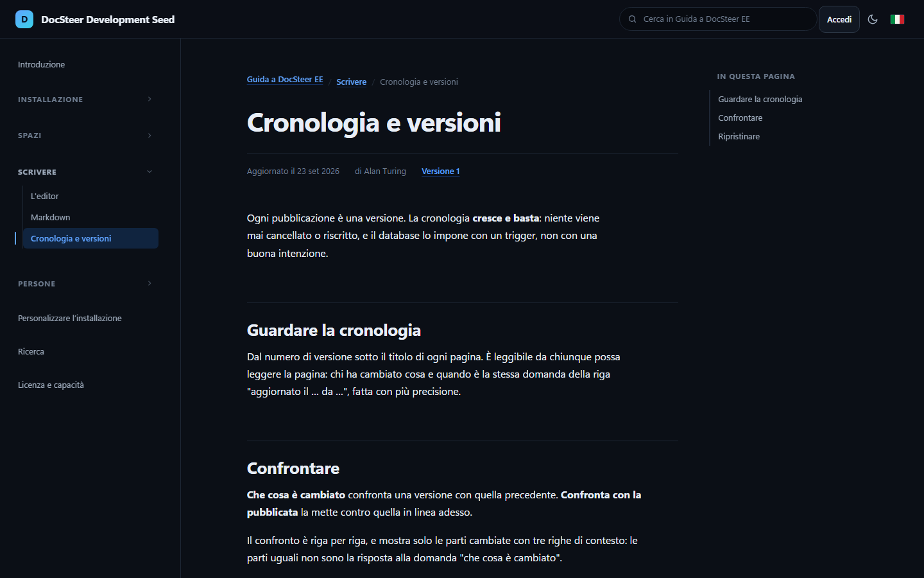Go to Markdown page in sidebar

50,218
